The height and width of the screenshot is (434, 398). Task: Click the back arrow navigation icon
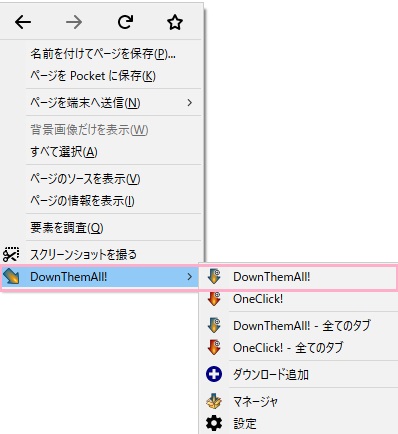pyautogui.click(x=23, y=22)
